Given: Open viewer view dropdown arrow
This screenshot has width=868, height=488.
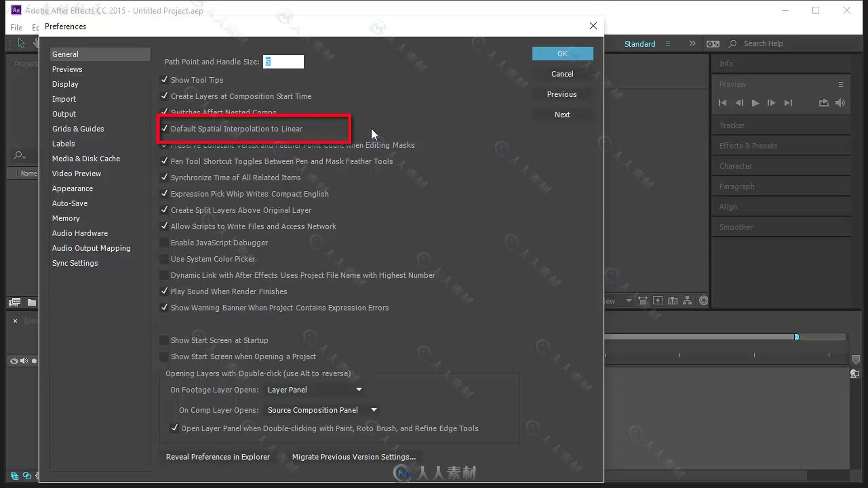Looking at the screenshot, I should [629, 301].
